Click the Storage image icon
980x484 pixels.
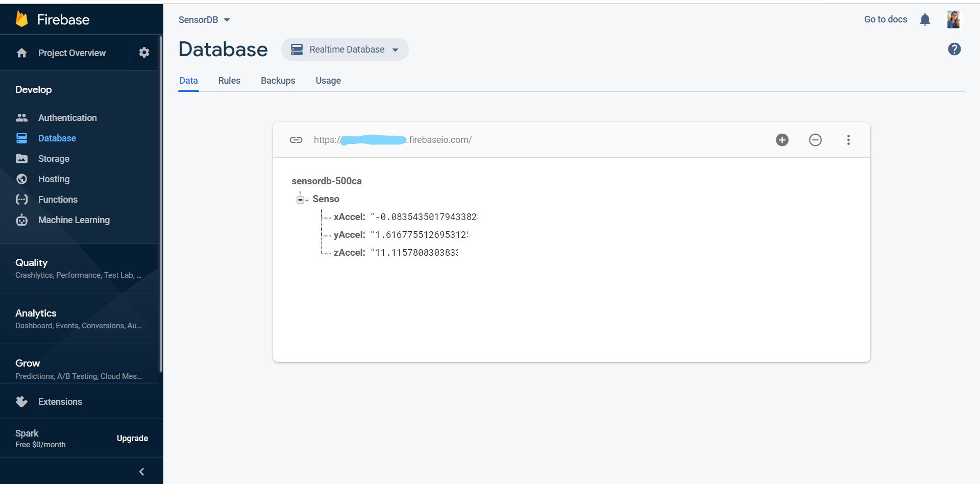21,159
